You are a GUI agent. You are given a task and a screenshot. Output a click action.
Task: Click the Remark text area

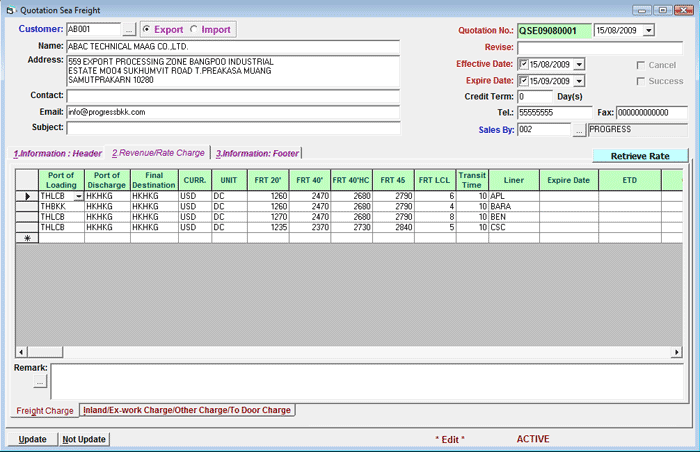pos(367,381)
